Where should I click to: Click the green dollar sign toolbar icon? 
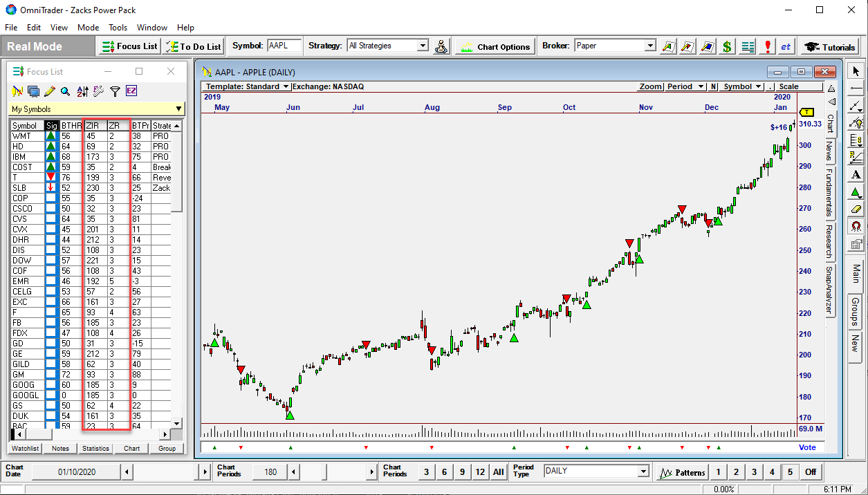point(727,46)
